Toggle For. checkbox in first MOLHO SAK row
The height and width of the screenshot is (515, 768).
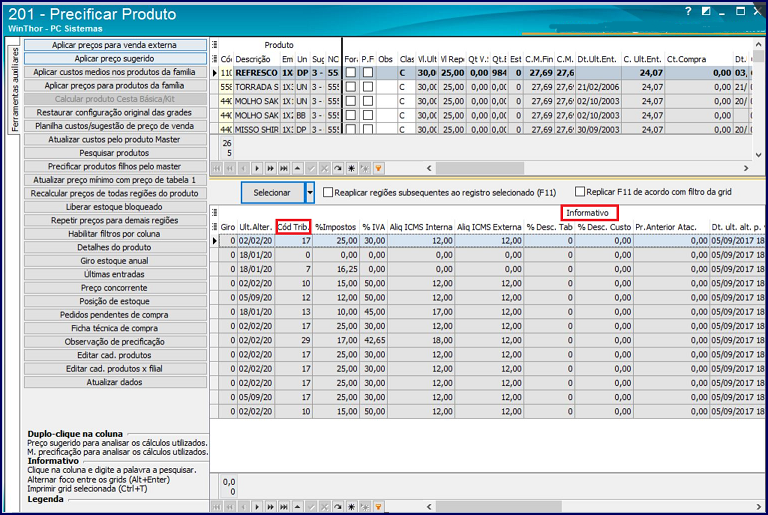(x=351, y=101)
